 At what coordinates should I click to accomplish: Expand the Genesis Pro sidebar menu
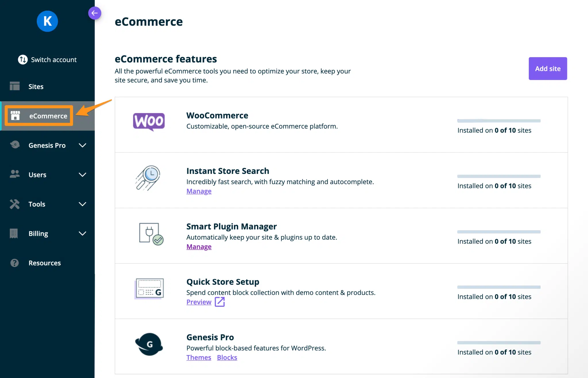point(82,146)
